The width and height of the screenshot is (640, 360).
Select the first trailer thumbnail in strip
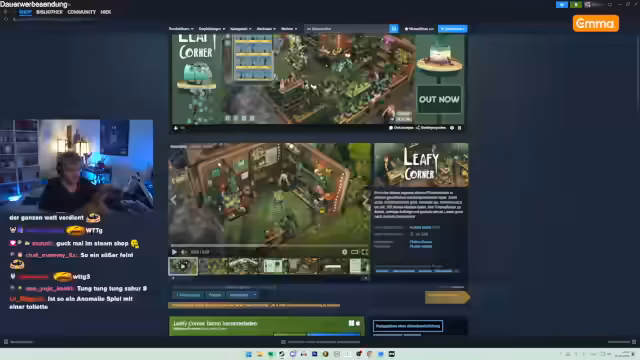[183, 266]
